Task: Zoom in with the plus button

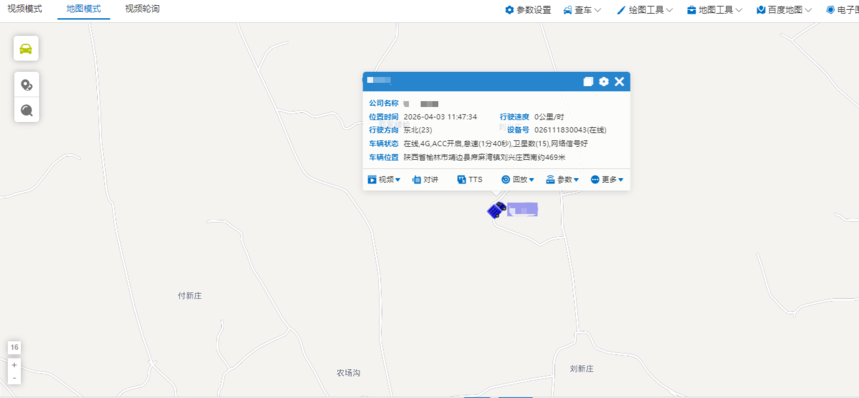Action: (14, 365)
